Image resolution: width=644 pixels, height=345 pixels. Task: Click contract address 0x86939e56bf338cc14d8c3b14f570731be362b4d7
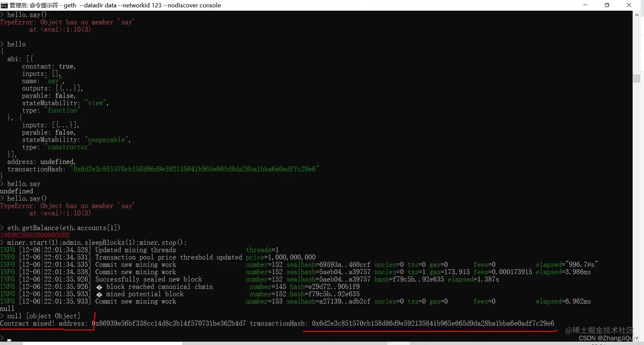[x=169, y=324]
